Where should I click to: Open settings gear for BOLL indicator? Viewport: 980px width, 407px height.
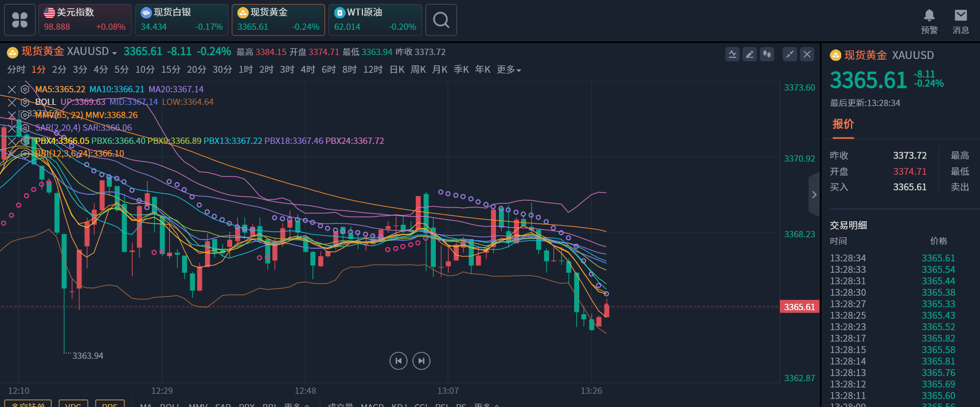tap(25, 102)
